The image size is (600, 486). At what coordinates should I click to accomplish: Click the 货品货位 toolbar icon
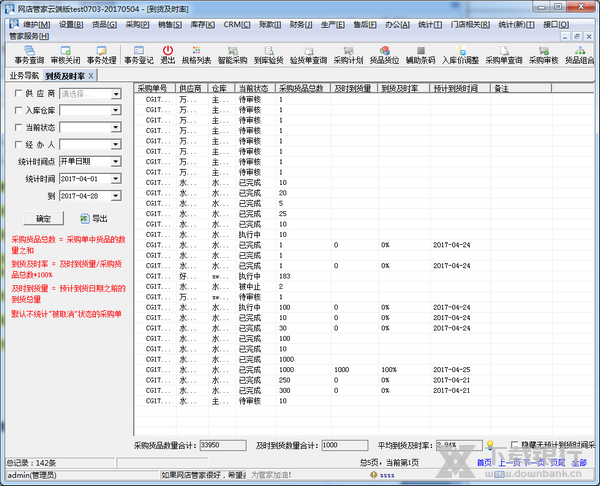(386, 54)
